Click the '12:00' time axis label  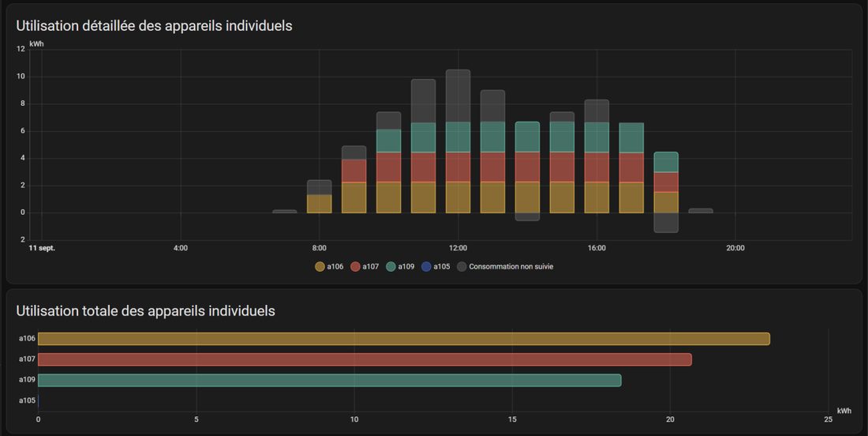(458, 248)
